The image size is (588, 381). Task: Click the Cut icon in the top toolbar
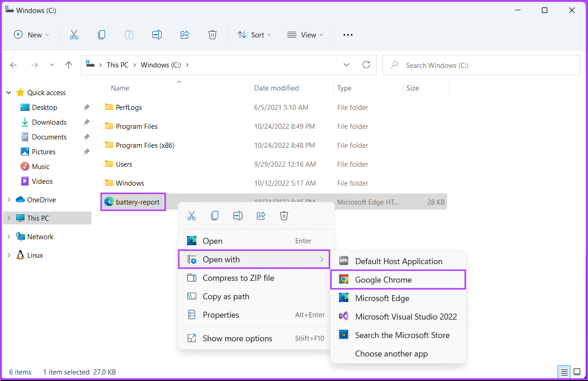click(74, 35)
